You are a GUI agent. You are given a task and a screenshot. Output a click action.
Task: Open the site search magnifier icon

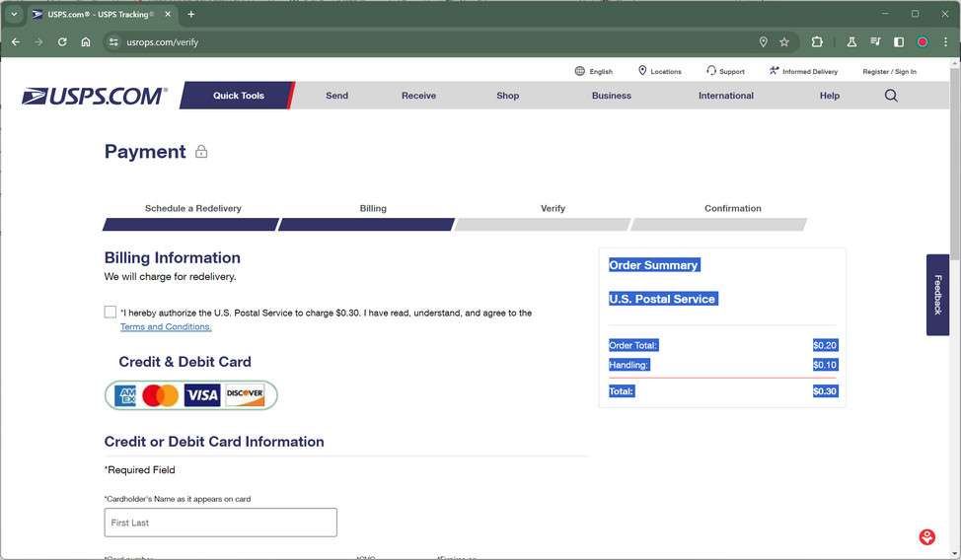891,95
